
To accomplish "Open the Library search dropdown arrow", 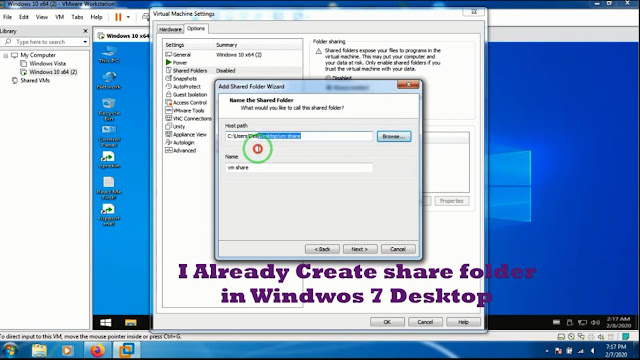I will 85,42.
